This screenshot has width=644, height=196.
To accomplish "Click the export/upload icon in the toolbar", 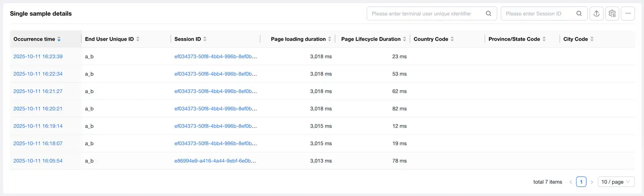I will (596, 13).
